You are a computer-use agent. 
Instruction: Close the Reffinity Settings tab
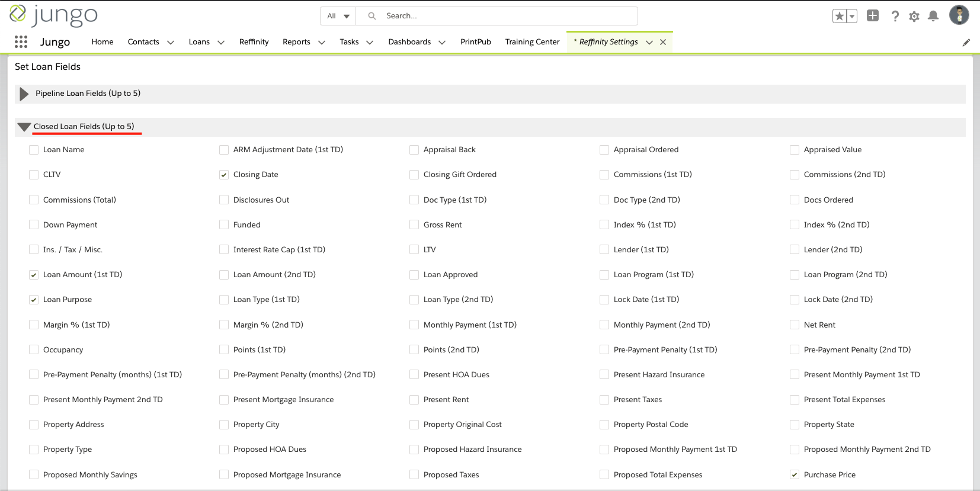coord(663,42)
